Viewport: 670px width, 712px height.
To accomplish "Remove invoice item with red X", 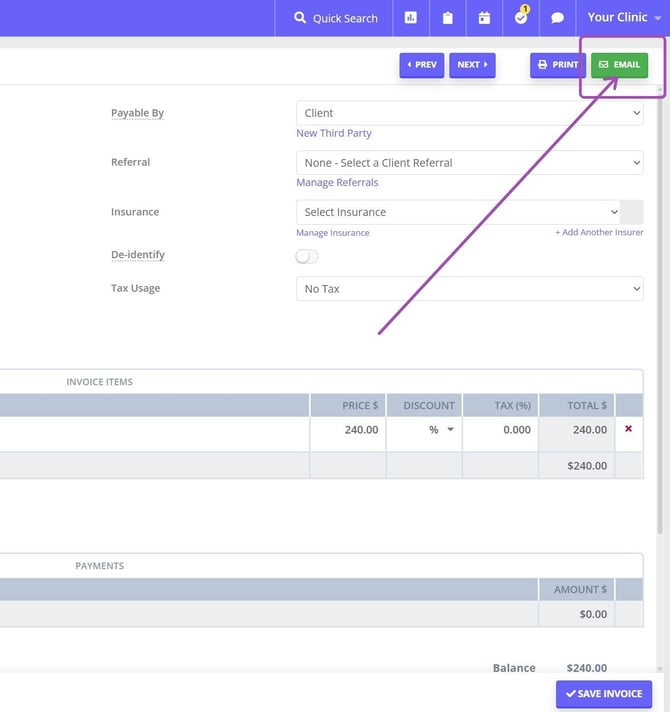I will [x=628, y=429].
